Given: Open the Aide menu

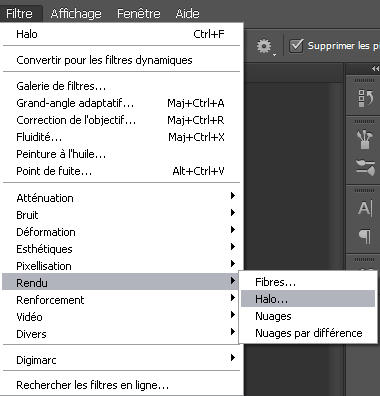Looking at the screenshot, I should (x=187, y=14).
